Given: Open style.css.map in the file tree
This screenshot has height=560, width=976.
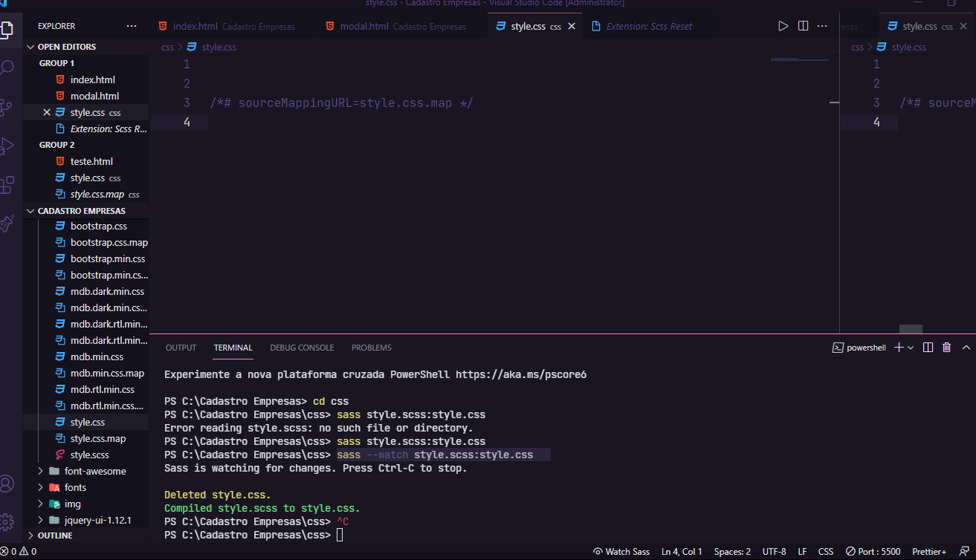Looking at the screenshot, I should (x=98, y=438).
